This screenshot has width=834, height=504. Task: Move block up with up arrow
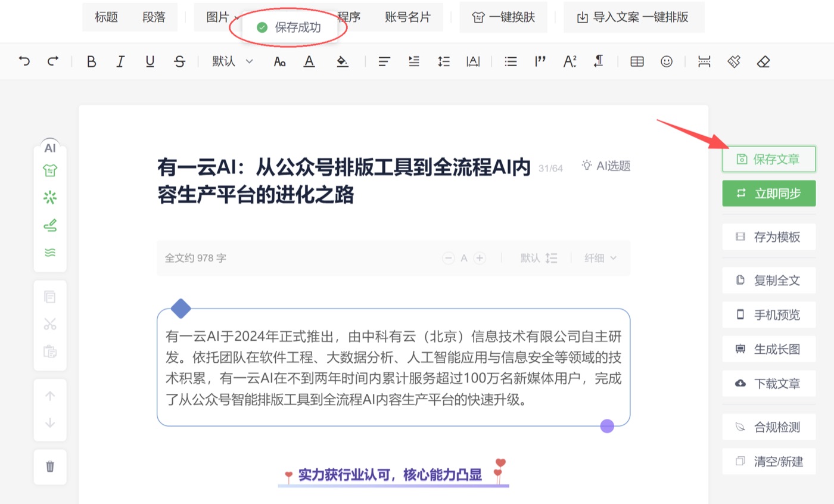pos(50,396)
